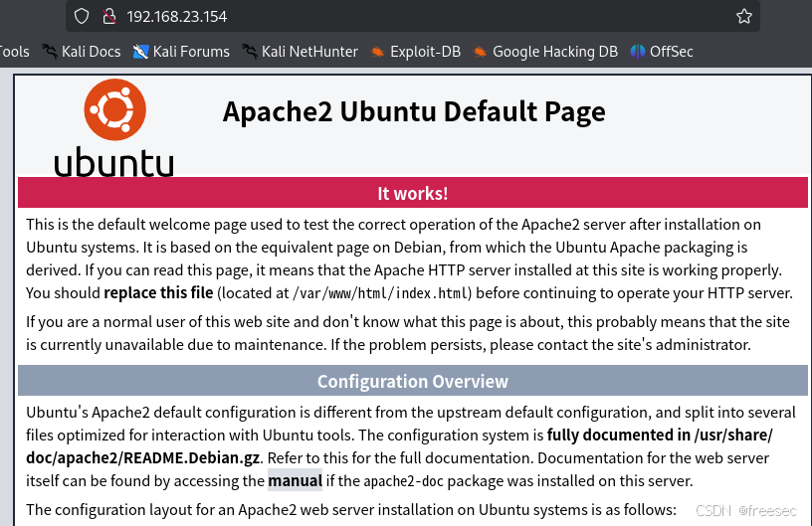Click the Apache2 Ubuntu Default Page heading
The height and width of the screenshot is (526, 812).
414,111
